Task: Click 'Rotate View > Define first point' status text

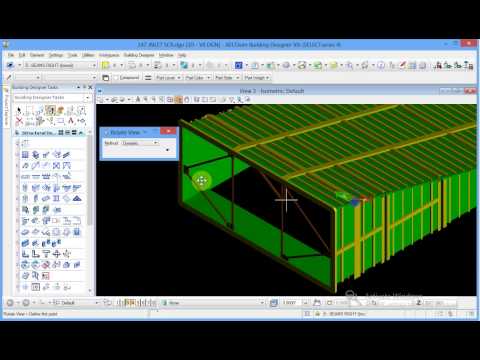Action: tap(31, 314)
